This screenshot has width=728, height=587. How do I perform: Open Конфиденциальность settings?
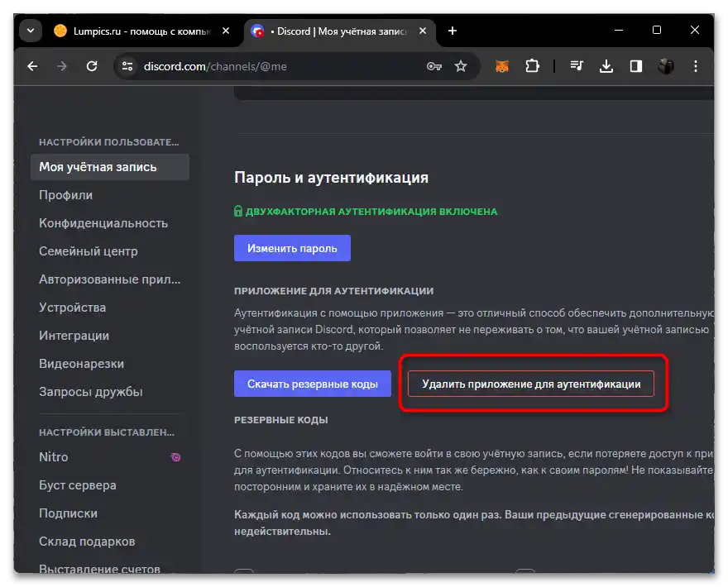109,223
